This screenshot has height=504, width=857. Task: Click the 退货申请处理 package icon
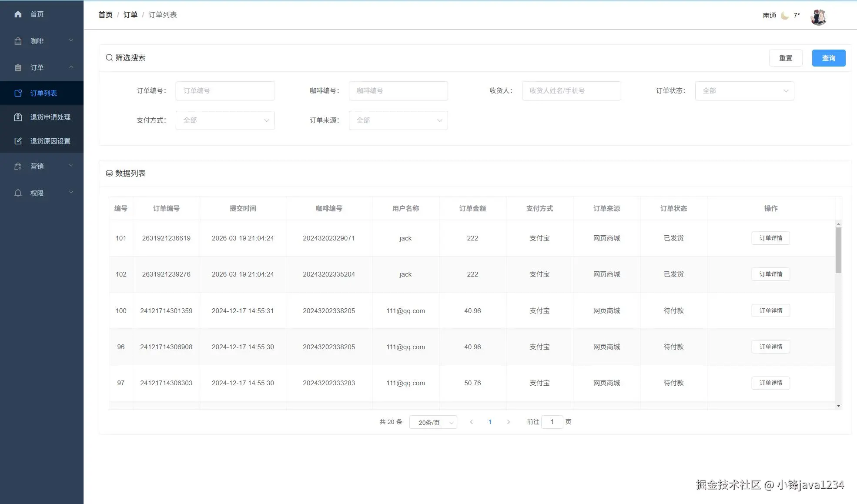pyautogui.click(x=18, y=117)
